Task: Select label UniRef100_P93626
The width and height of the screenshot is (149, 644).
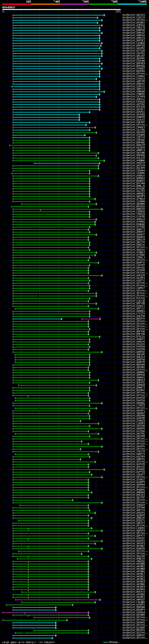Action: [x=133, y=102]
